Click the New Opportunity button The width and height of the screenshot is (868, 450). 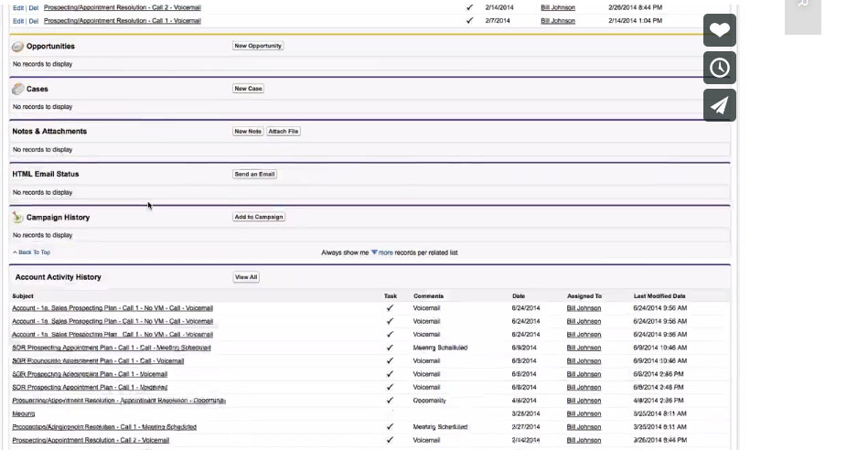pos(258,46)
